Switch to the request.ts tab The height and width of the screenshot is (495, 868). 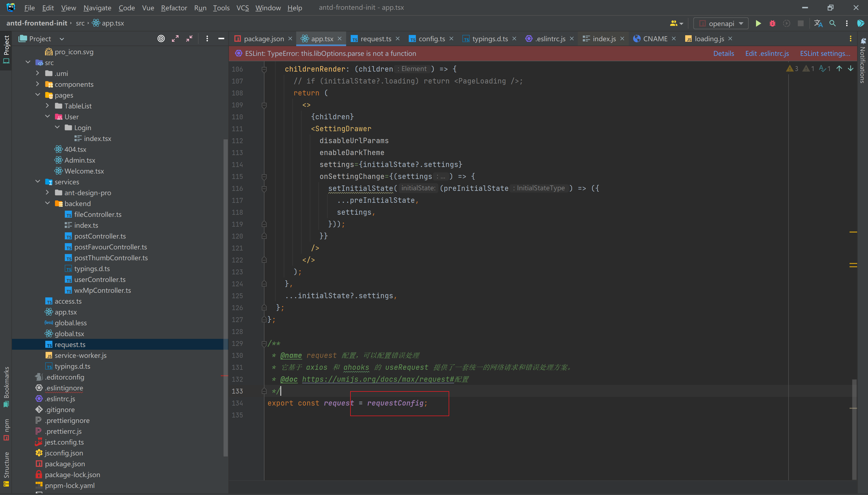pyautogui.click(x=375, y=39)
